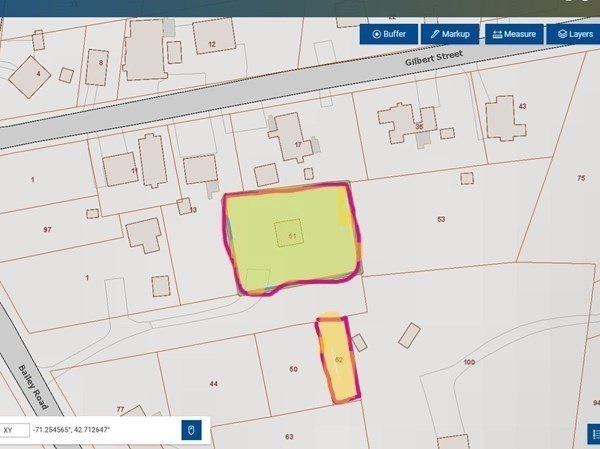Screen dimensions: 600x449
Task: Click parcel 100 on the map
Action: (470, 361)
